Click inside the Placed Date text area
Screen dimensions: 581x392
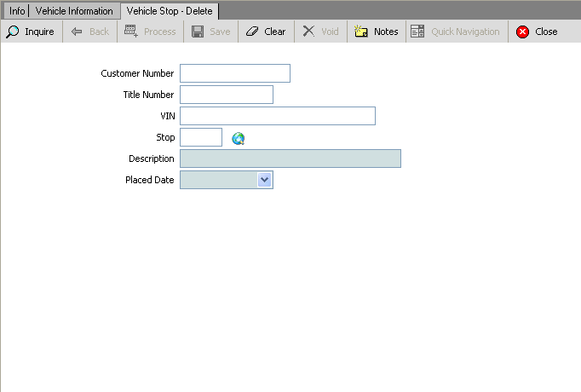tap(218, 180)
